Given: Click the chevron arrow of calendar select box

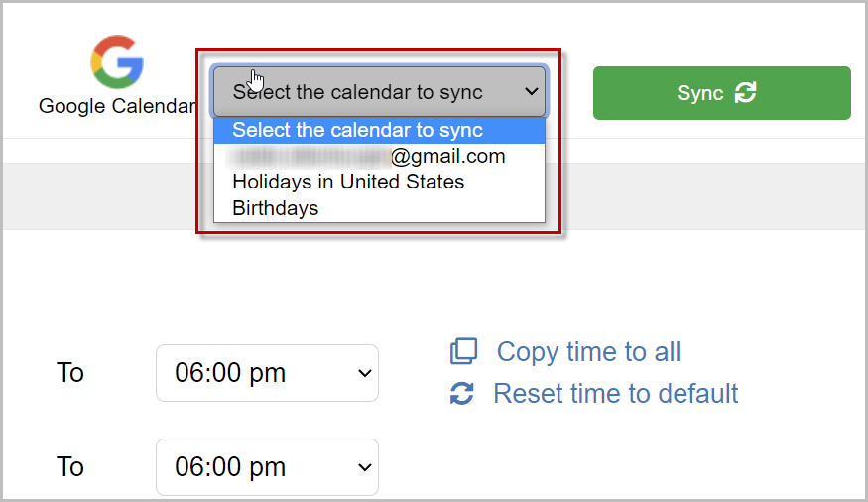Looking at the screenshot, I should (532, 91).
